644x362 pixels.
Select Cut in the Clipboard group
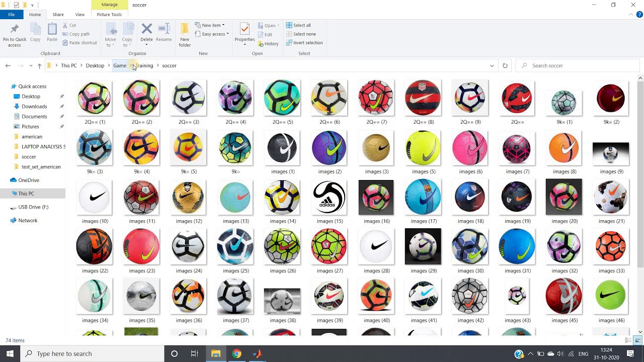[69, 25]
